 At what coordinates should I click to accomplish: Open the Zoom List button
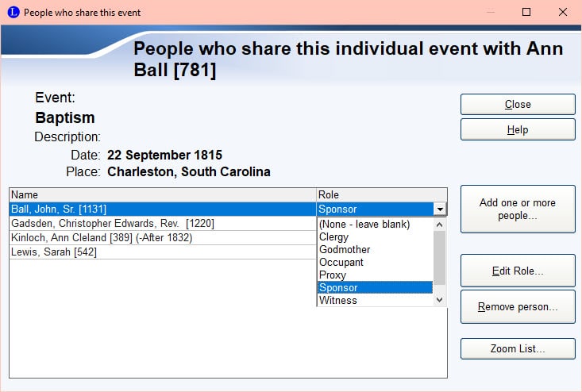tap(517, 348)
